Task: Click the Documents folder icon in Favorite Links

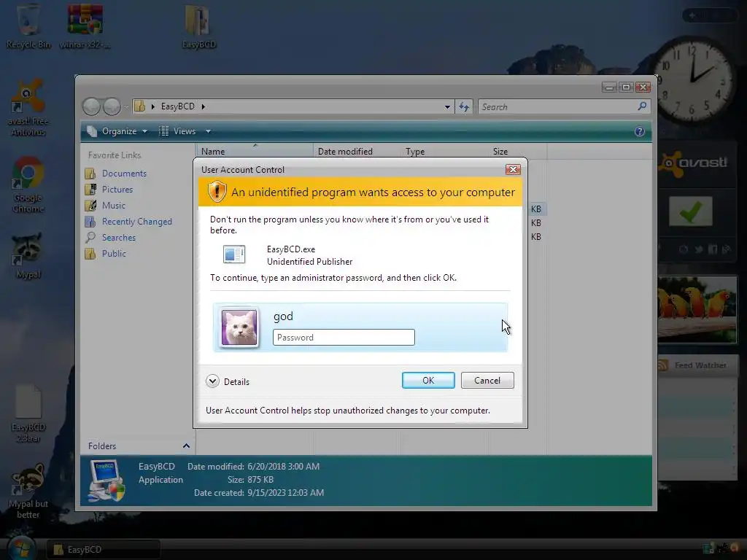Action: (x=90, y=174)
